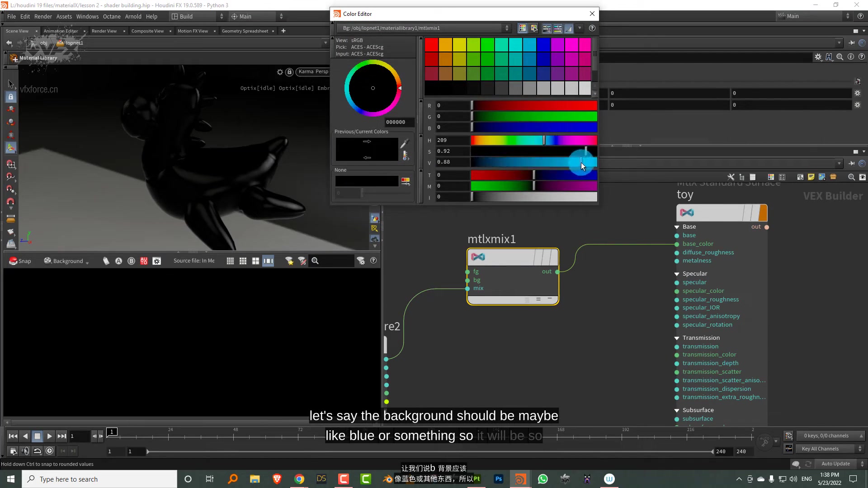Open the color swatches palette view

coord(523,28)
